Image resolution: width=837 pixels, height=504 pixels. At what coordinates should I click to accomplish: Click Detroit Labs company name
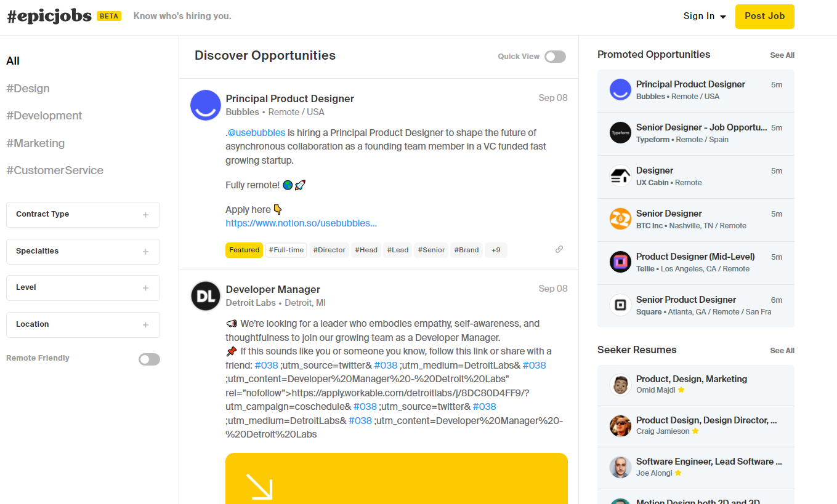point(251,303)
